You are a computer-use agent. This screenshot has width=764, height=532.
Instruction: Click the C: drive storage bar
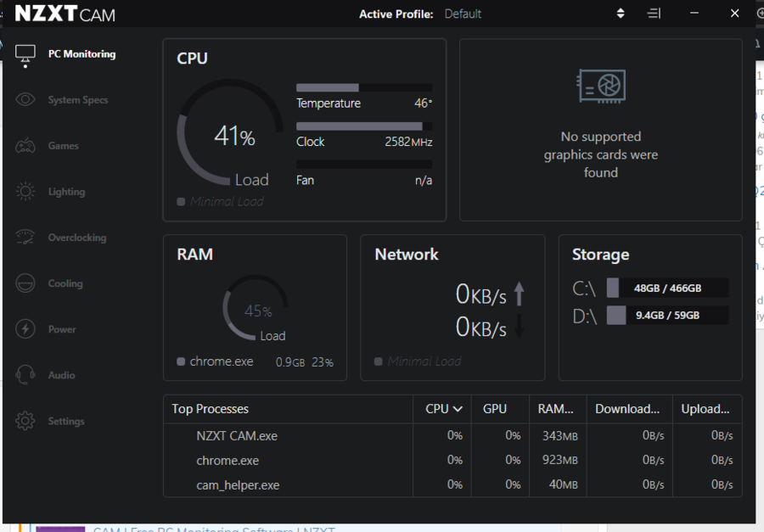pos(667,288)
